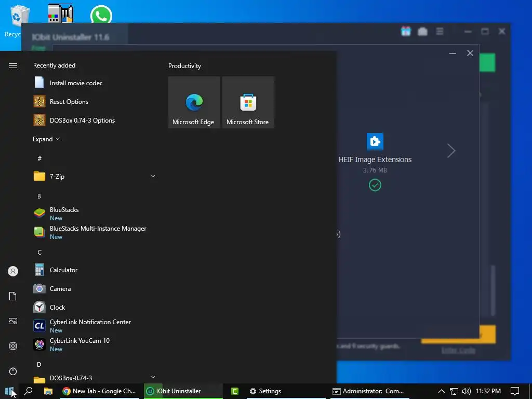Open gift icon in IObit title bar
The height and width of the screenshot is (399, 532).
click(x=406, y=31)
